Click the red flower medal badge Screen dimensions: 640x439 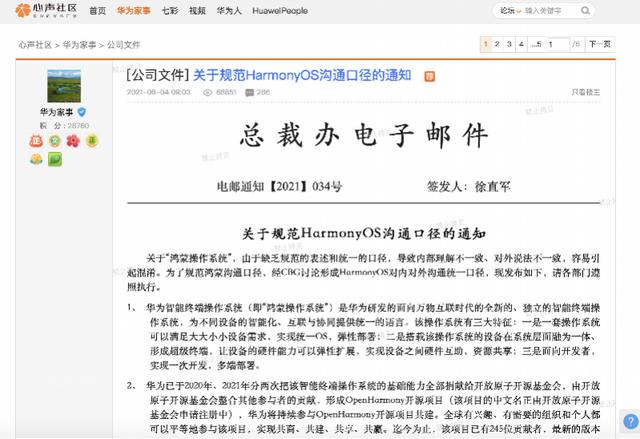pyautogui.click(x=73, y=141)
